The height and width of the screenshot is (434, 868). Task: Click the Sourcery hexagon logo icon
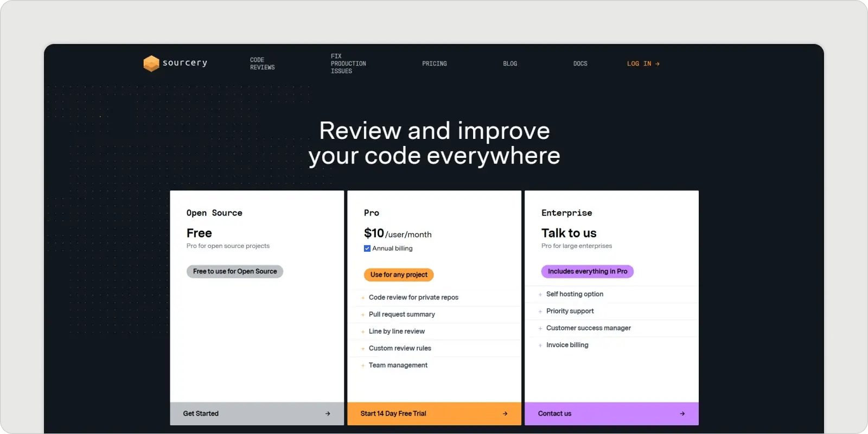pos(151,63)
